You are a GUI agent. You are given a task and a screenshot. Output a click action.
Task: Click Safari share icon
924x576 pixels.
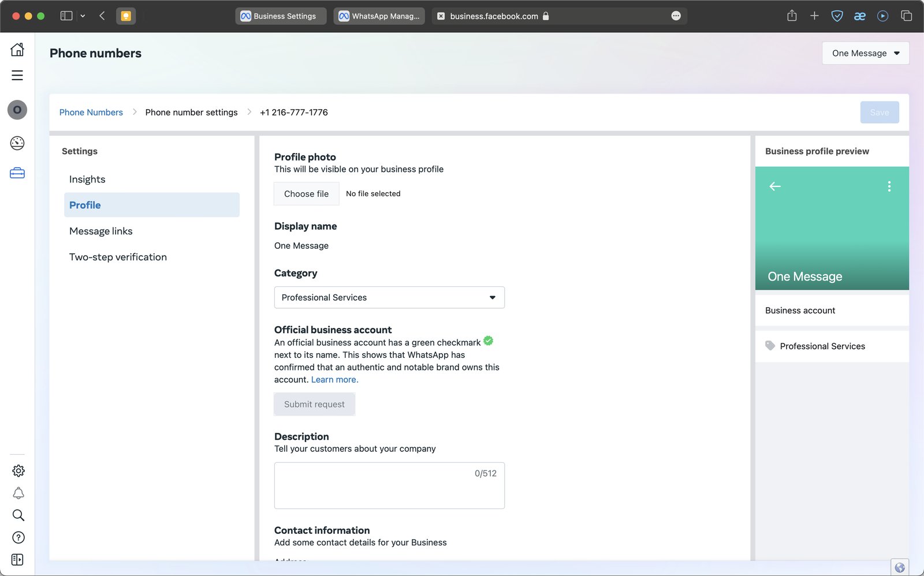(792, 16)
